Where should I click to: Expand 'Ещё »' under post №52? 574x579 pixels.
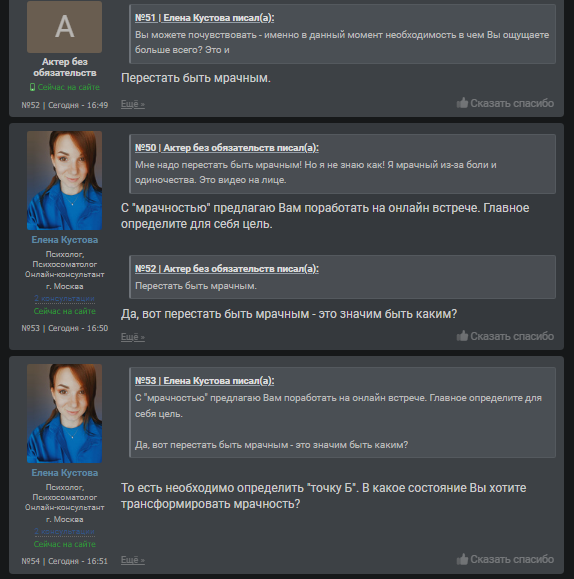pos(133,104)
